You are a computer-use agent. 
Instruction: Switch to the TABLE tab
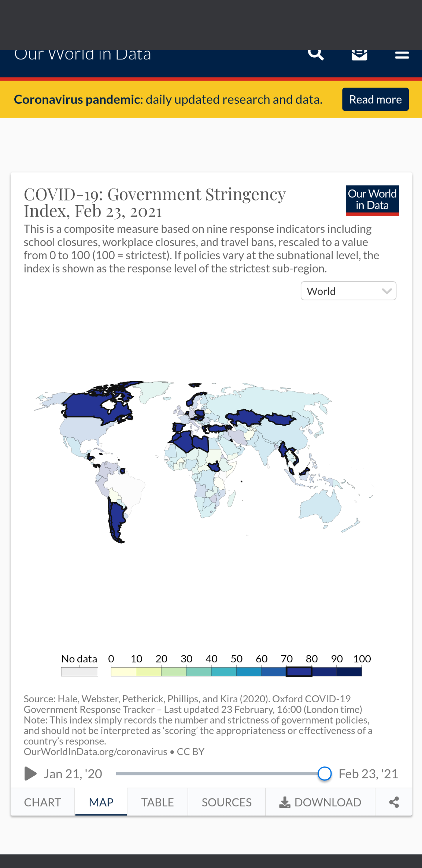(x=158, y=802)
